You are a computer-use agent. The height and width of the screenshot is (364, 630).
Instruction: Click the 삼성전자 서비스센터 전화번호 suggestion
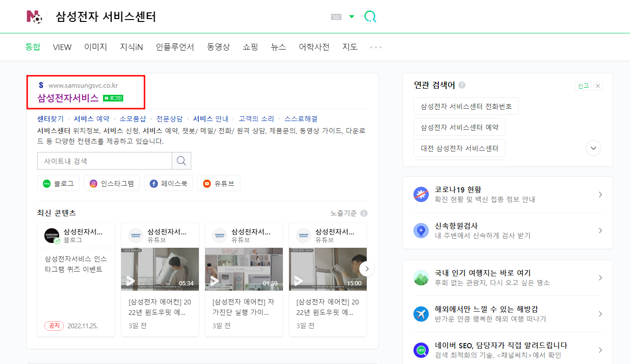pos(466,106)
